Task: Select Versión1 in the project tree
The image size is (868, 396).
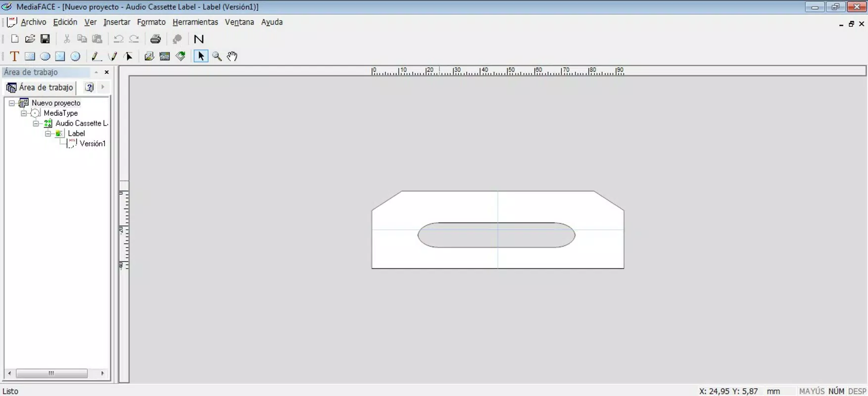Action: tap(93, 144)
